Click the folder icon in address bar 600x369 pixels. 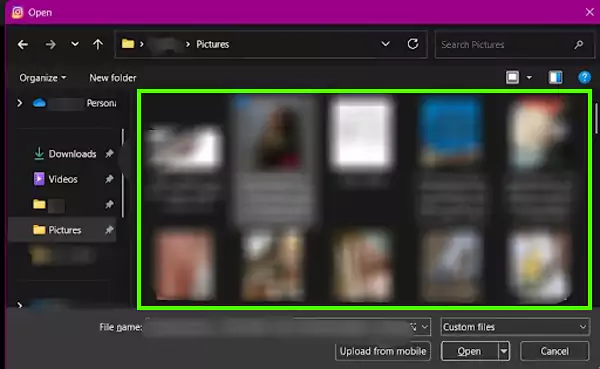tap(128, 44)
